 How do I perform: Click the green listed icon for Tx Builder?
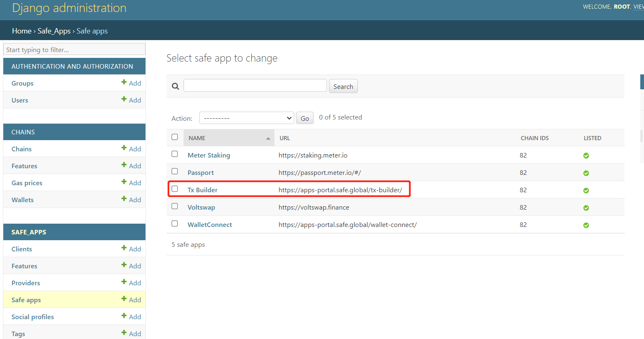click(x=586, y=190)
